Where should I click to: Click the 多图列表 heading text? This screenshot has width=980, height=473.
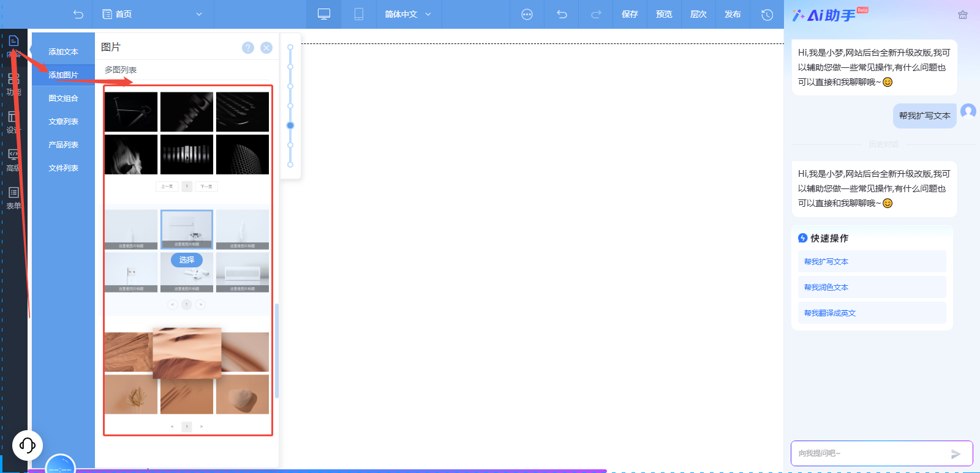point(121,70)
